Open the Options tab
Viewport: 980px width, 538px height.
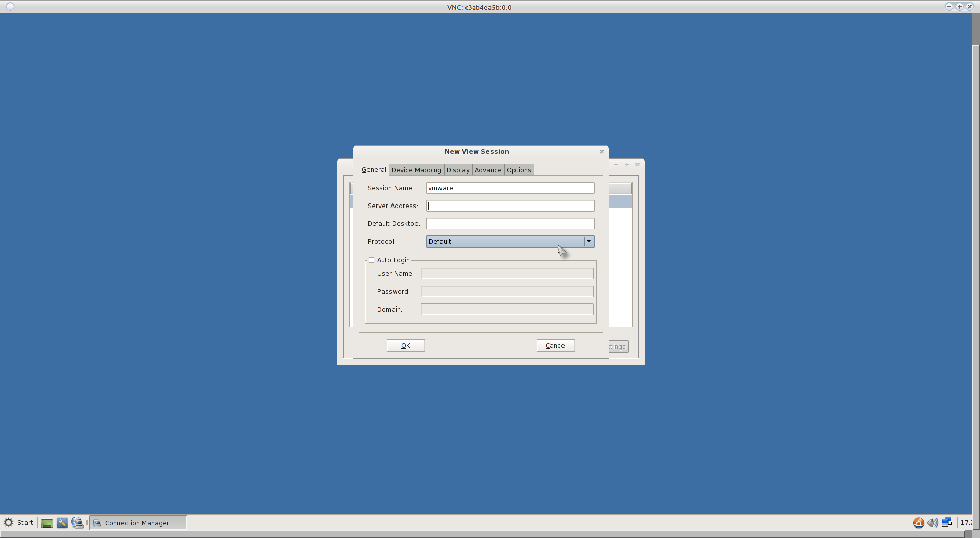[519, 170]
